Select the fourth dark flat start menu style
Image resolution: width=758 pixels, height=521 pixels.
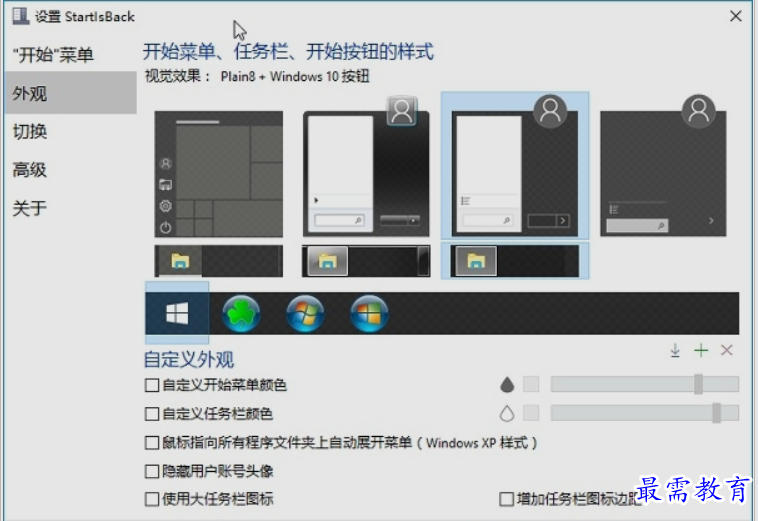(663, 166)
